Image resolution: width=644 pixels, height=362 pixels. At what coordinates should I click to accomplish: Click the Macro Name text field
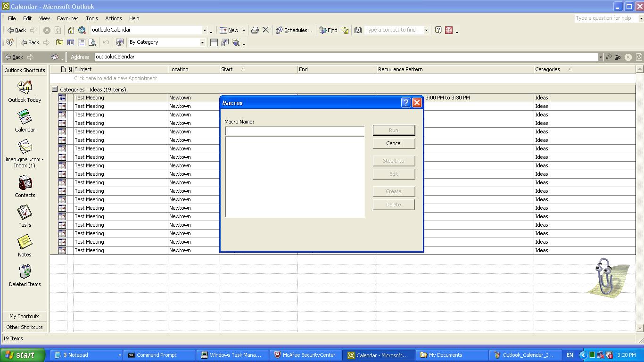click(295, 132)
